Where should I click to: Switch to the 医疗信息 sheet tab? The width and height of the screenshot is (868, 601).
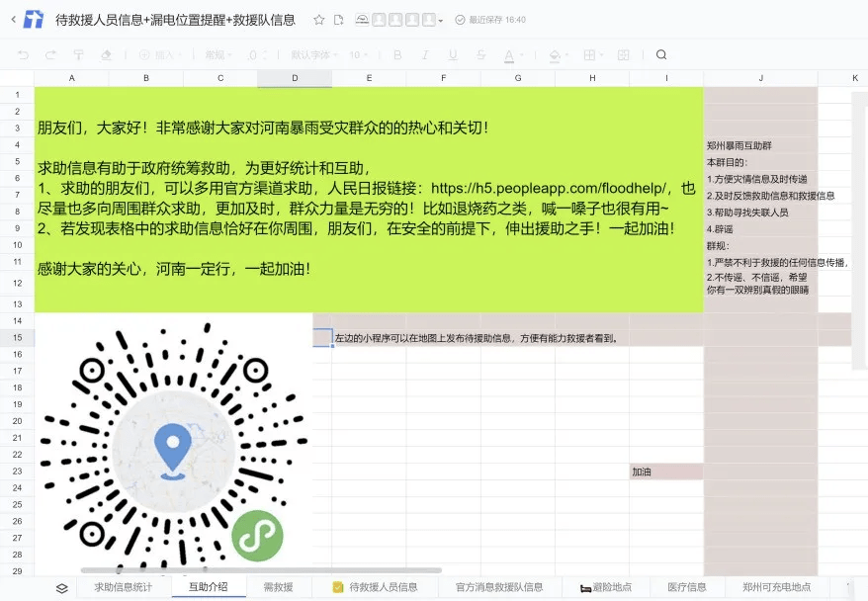tap(686, 587)
